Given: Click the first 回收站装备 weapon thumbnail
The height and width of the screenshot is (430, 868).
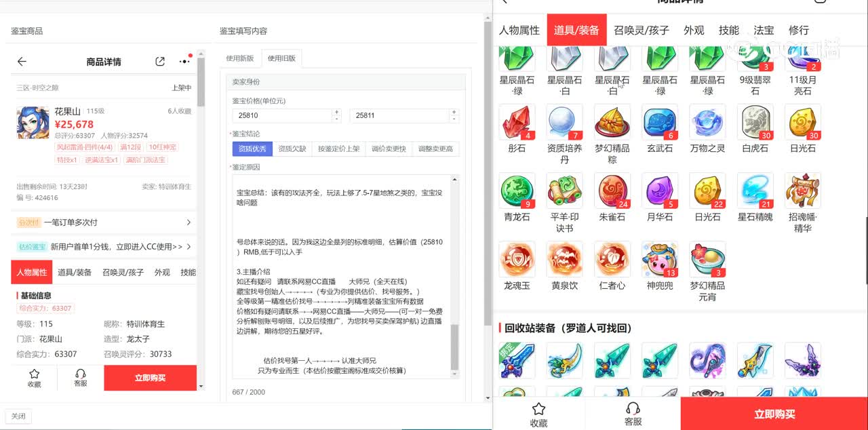Looking at the screenshot, I should [517, 360].
